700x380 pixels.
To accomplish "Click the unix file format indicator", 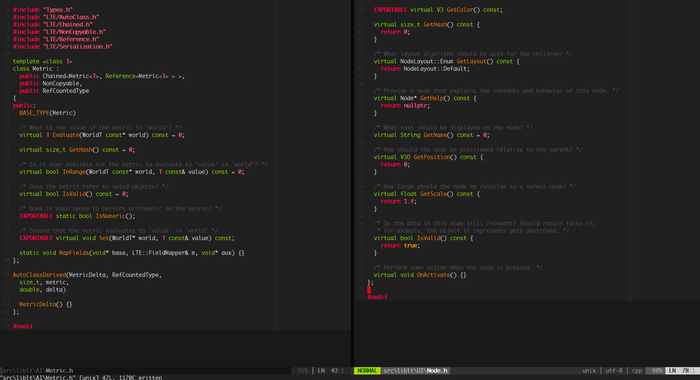I will coord(589,371).
